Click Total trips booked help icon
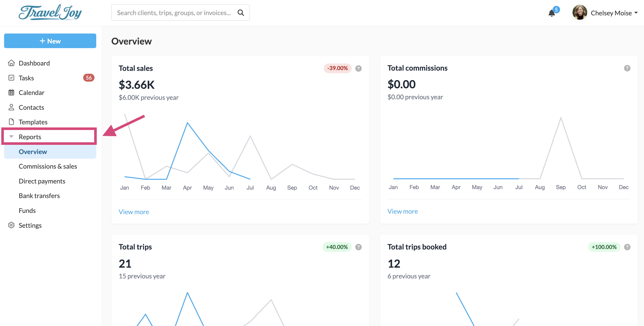 pos(627,247)
